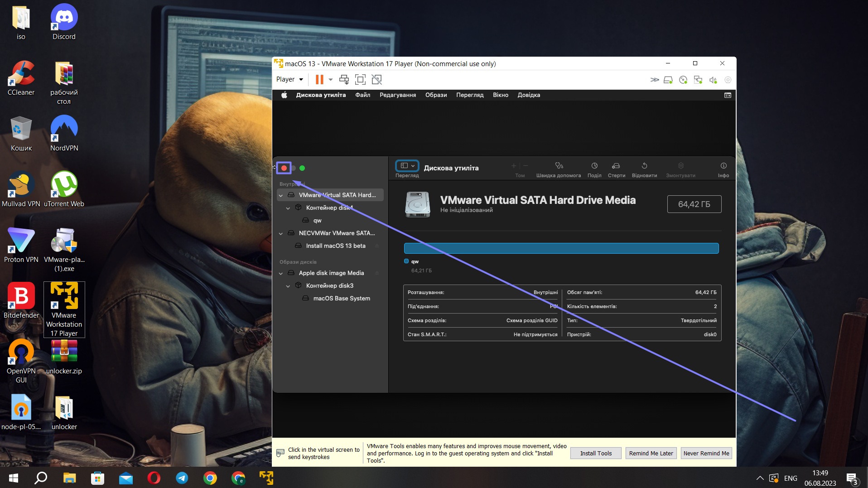Collapse the VMware Virtual SATA Hard drive entry
Screen dimensions: 868x488
[281, 195]
